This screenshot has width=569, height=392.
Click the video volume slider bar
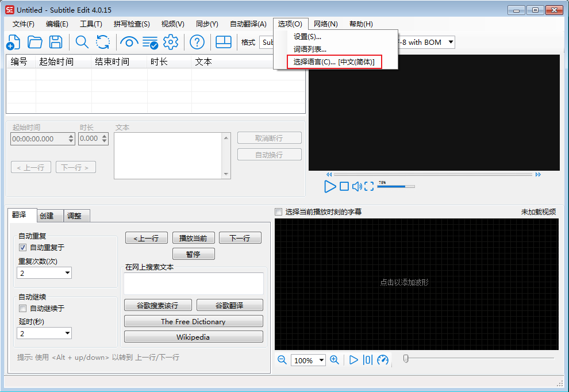[x=395, y=186]
